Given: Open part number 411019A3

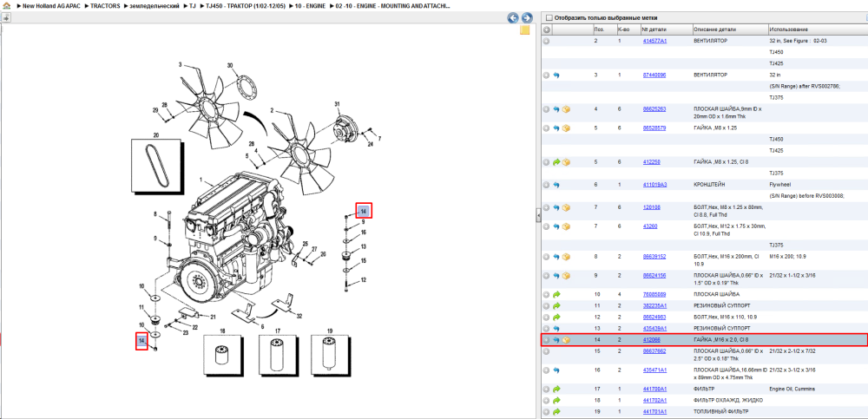Looking at the screenshot, I should (654, 184).
